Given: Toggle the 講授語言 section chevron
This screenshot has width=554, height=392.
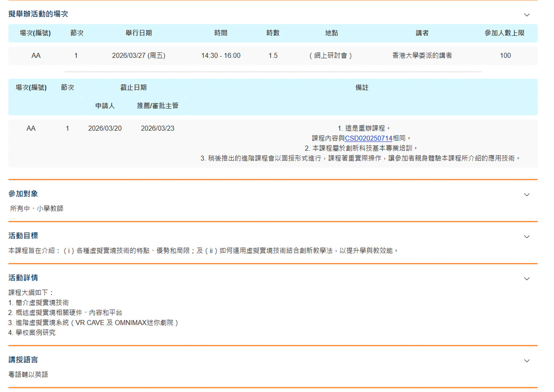Looking at the screenshot, I should (527, 361).
